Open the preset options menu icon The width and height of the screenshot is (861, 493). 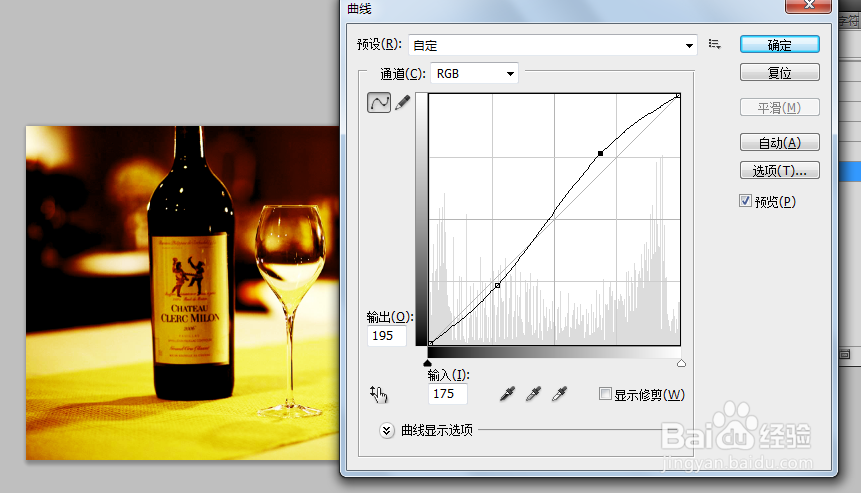click(714, 44)
